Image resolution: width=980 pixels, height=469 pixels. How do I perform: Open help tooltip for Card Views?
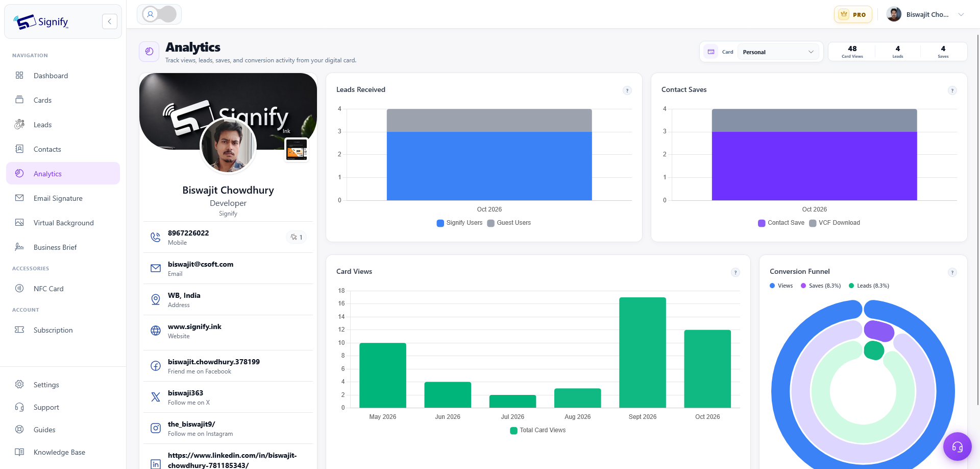pos(736,272)
